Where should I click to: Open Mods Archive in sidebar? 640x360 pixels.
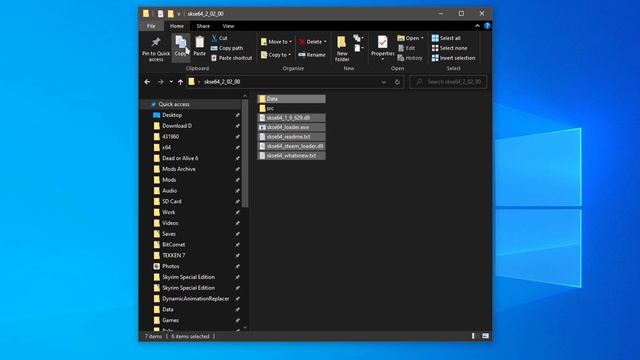(x=179, y=169)
